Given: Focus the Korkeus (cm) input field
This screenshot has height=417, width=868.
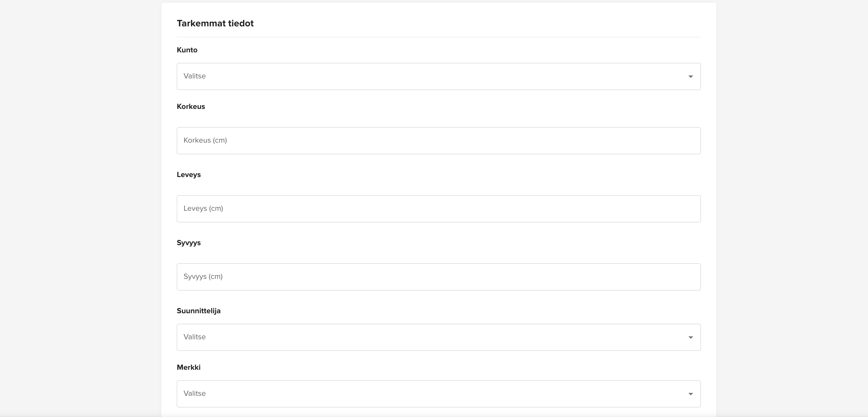Looking at the screenshot, I should click(439, 141).
